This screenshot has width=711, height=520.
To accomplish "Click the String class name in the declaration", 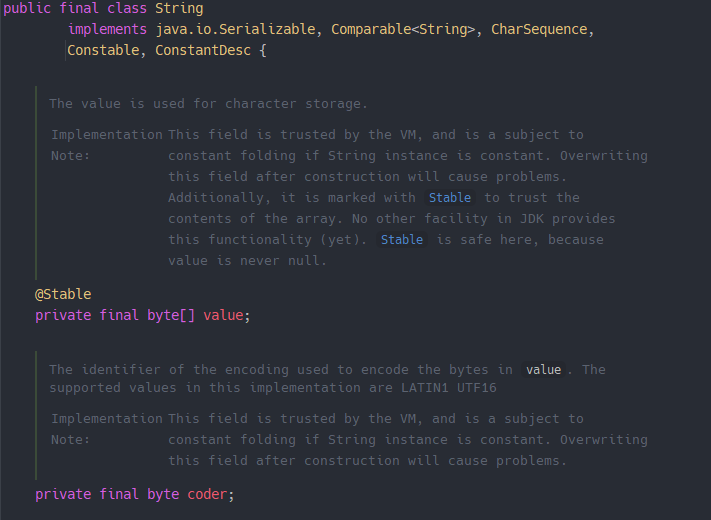I will pos(178,9).
